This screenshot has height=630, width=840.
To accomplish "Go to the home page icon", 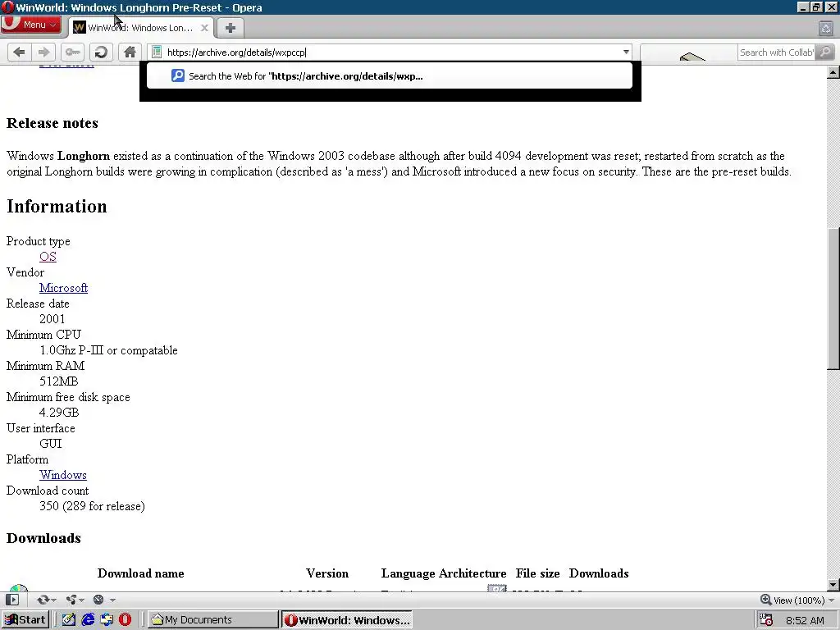I will click(x=130, y=52).
